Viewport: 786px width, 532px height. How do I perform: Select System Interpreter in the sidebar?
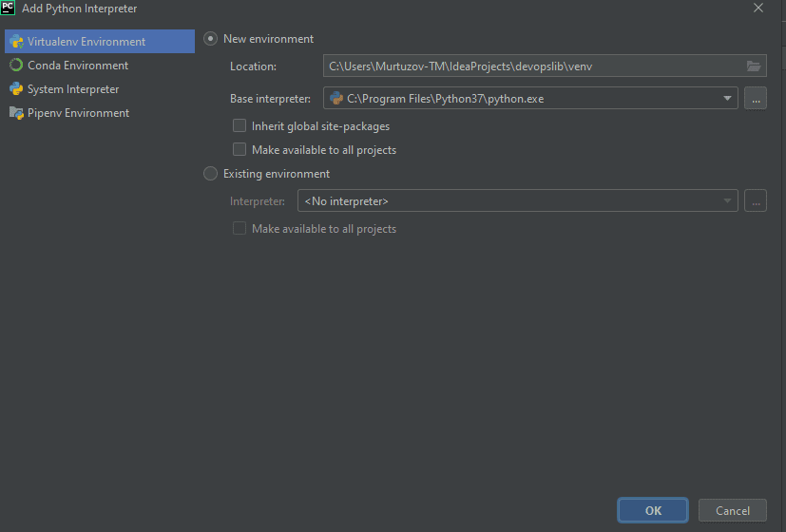(x=73, y=89)
